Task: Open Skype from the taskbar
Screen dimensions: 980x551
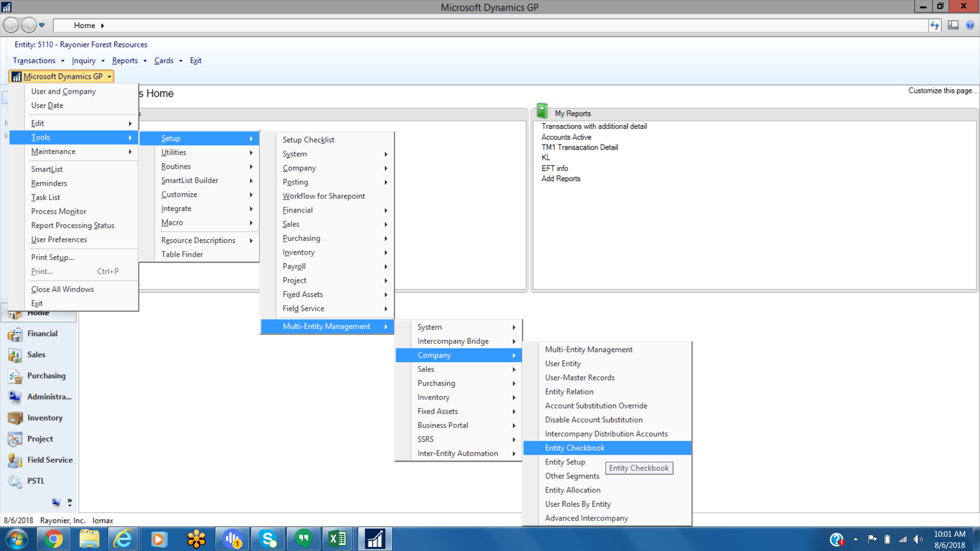Action: pyautogui.click(x=268, y=539)
